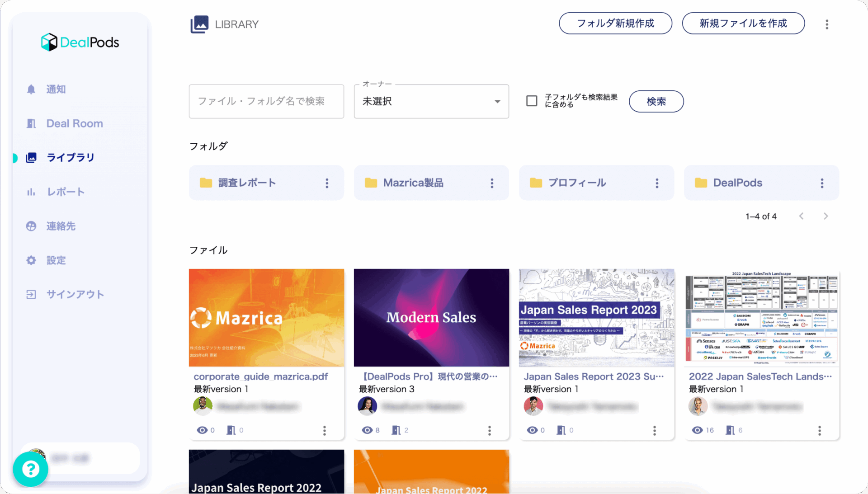This screenshot has width=868, height=494.
Task: Open the Japan Sales Report 2023 thumbnail
Action: click(596, 318)
